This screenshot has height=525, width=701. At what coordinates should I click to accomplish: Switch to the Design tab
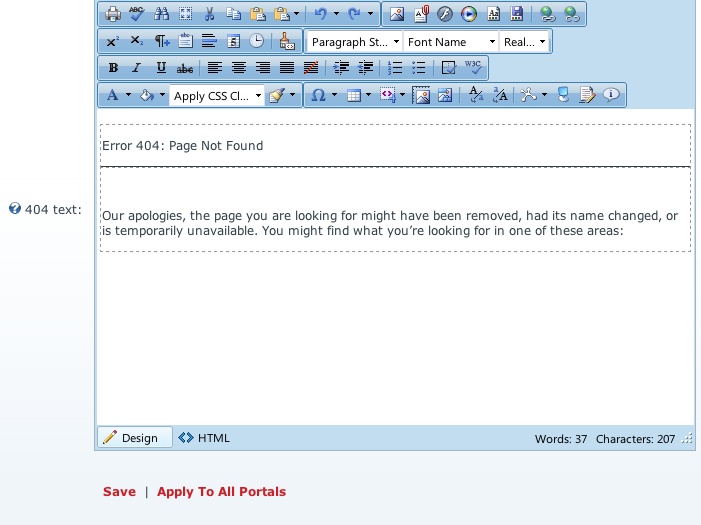point(134,437)
